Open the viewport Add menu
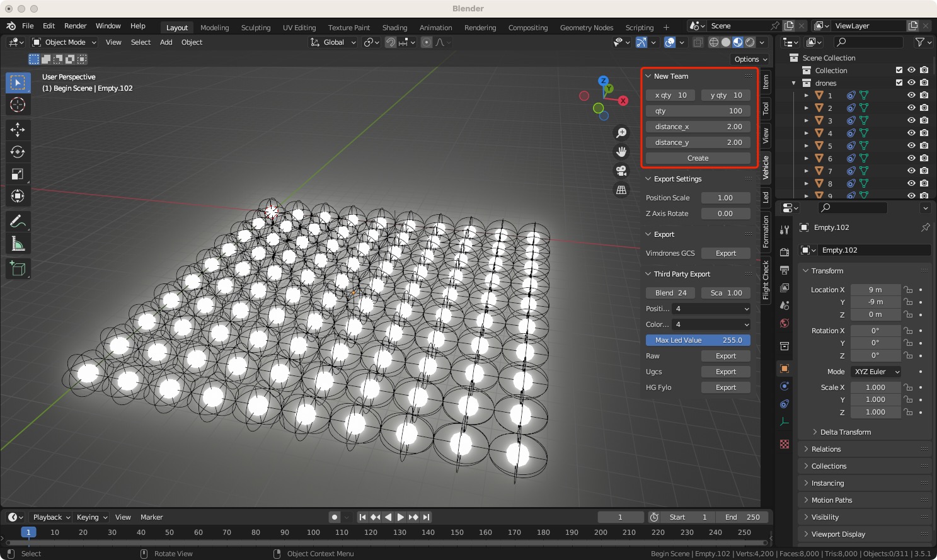This screenshot has width=937, height=560. point(166,42)
